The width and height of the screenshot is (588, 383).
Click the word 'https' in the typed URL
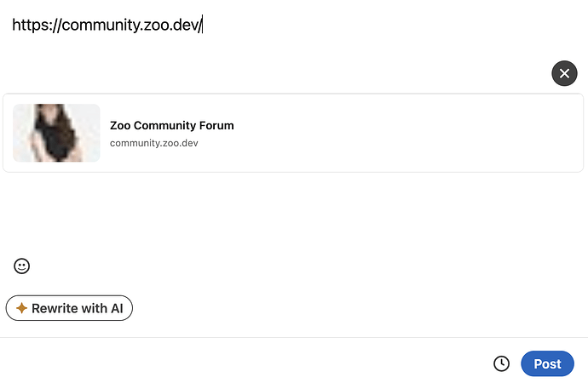[30, 25]
